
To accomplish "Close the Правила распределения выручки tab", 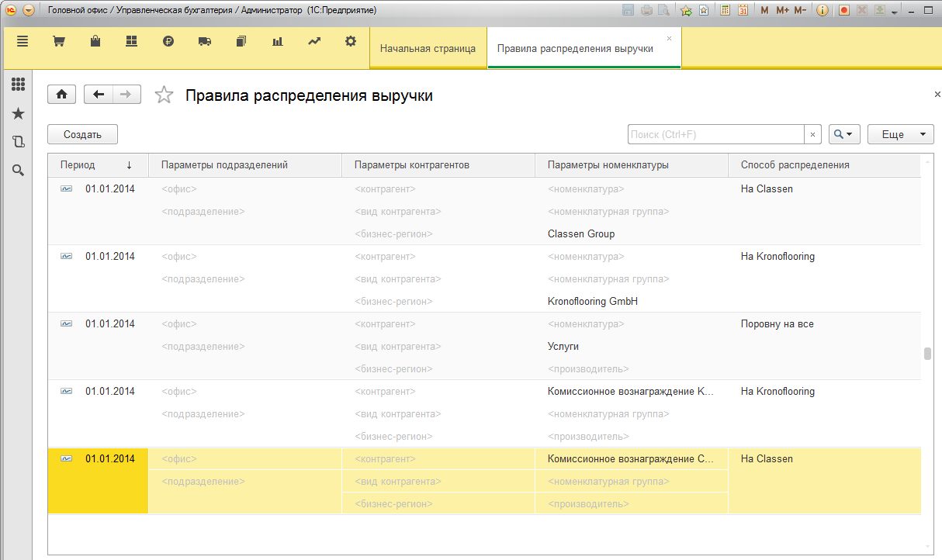I will [x=670, y=38].
